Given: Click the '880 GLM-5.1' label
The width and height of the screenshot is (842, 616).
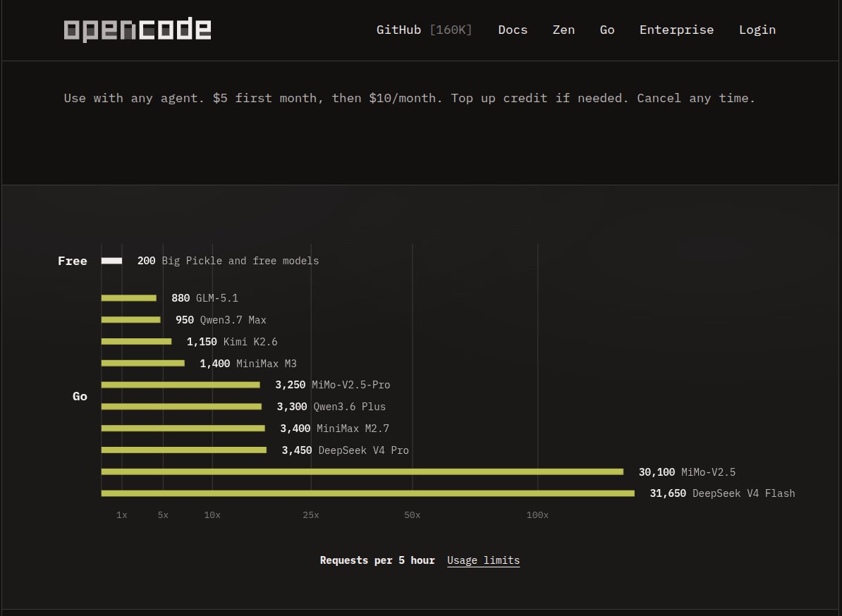Looking at the screenshot, I should coord(205,298).
